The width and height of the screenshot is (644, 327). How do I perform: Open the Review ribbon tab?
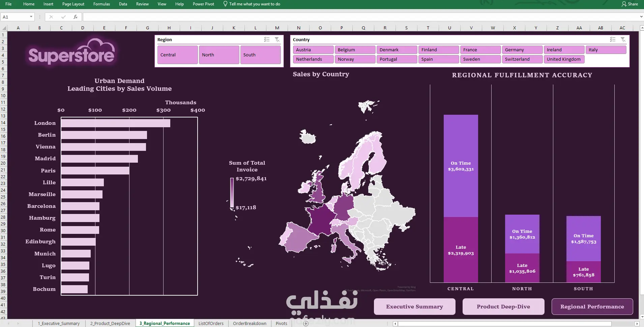142,4
